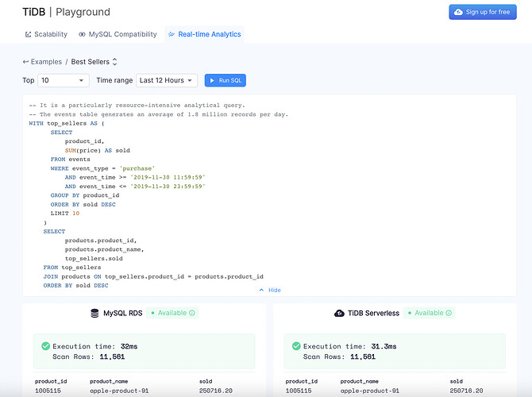Click the WHERE event_type = 'purchase' line

point(102,168)
